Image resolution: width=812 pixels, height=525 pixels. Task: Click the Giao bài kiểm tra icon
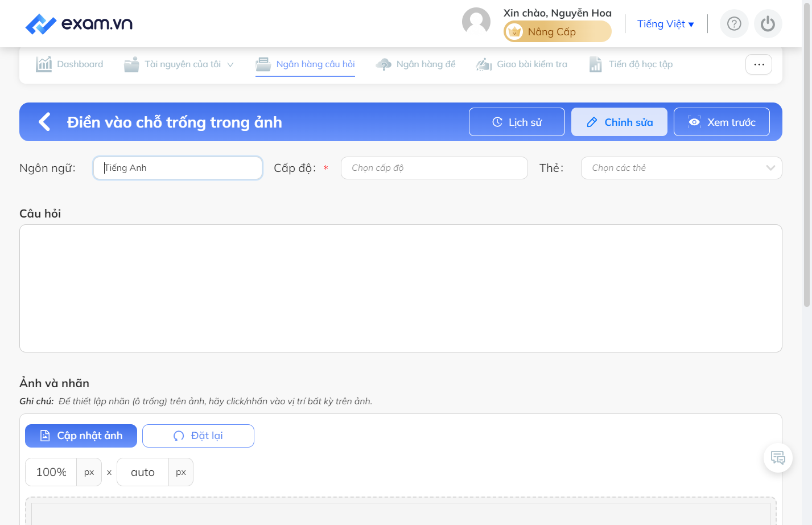(x=484, y=64)
